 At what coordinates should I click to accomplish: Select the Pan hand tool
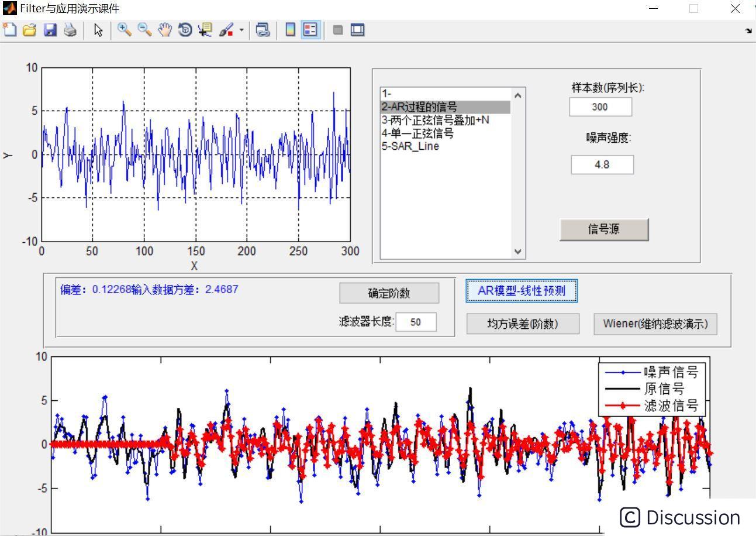click(165, 30)
